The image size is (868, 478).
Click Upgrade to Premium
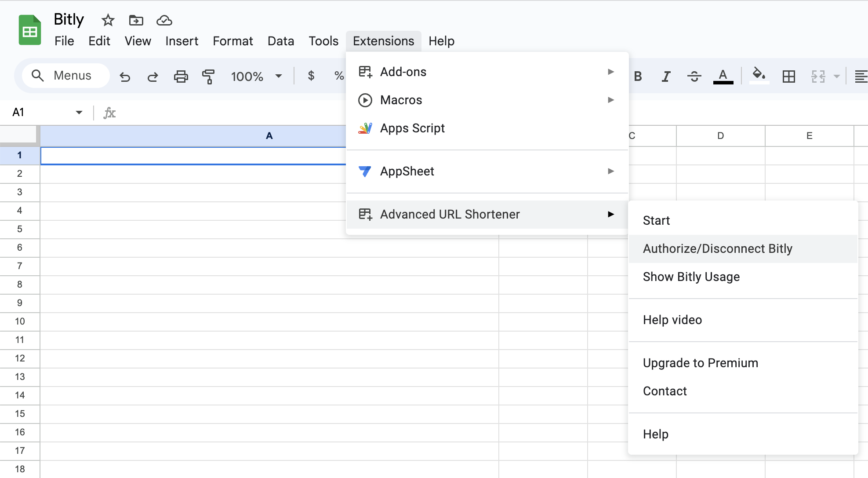pos(700,363)
